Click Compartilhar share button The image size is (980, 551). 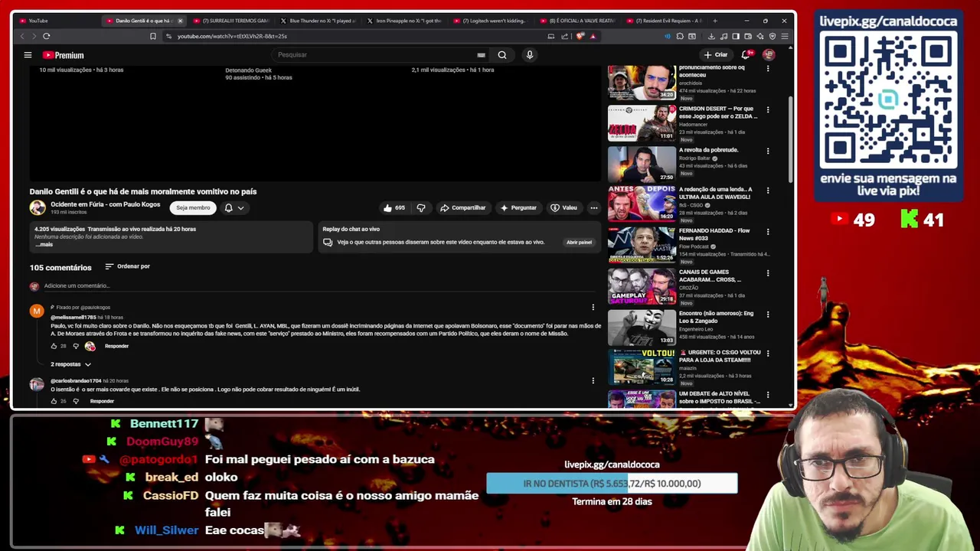[x=462, y=207]
